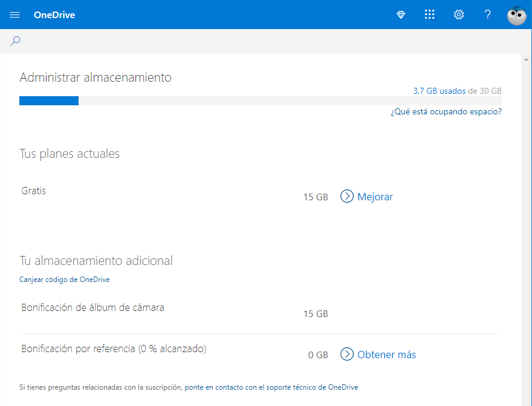The width and height of the screenshot is (532, 406).
Task: Click the storage usage progress bar
Action: (260, 101)
